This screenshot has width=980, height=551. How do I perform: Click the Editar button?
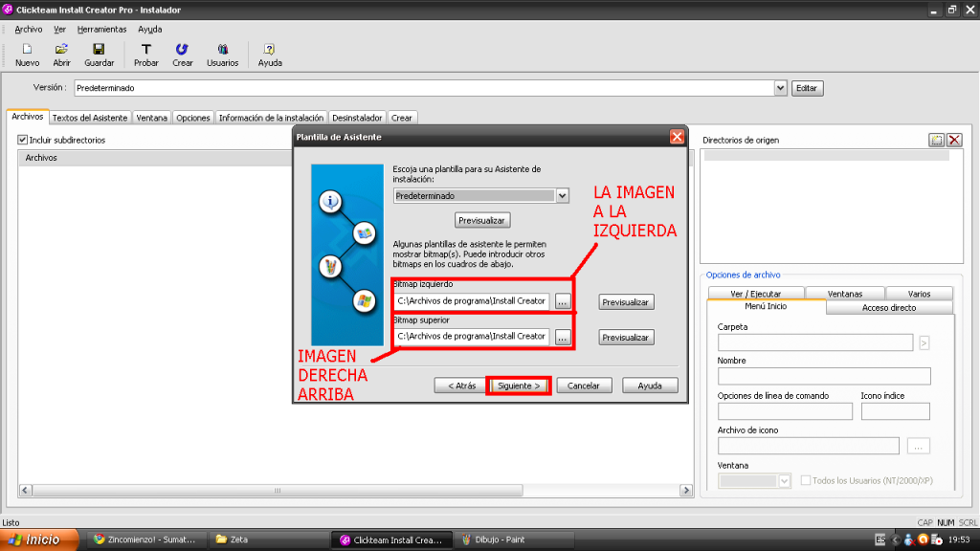click(x=807, y=88)
